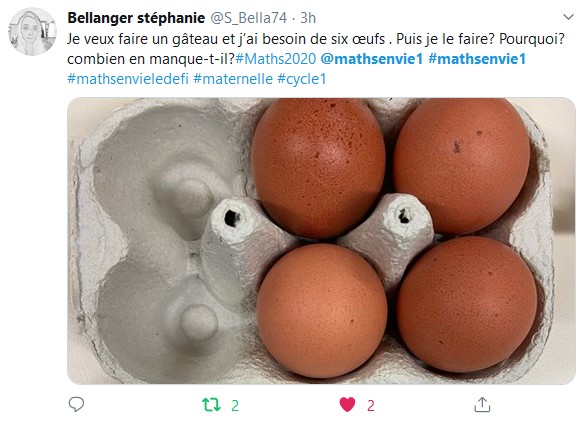Open Bellanger stéphanie's profile avatar
Viewport: 585px width, 421px height.
tap(32, 31)
